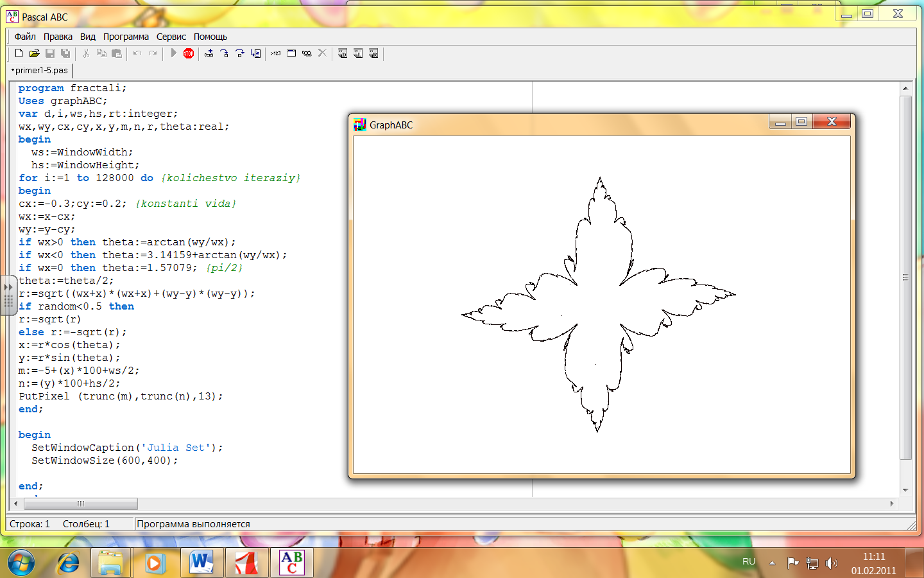Open the Помощь menu

click(210, 37)
